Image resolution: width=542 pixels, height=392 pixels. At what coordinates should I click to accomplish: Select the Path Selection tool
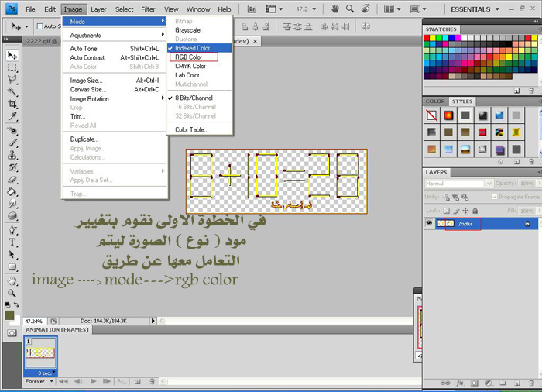[12, 255]
